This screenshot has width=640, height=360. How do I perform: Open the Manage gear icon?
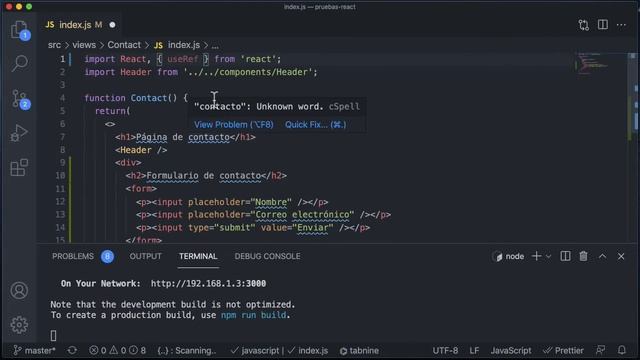19,325
